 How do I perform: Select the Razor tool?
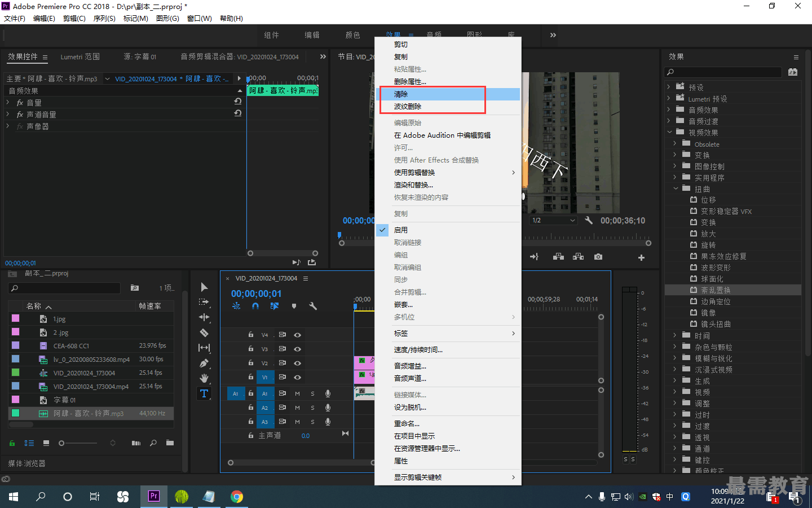tap(204, 333)
